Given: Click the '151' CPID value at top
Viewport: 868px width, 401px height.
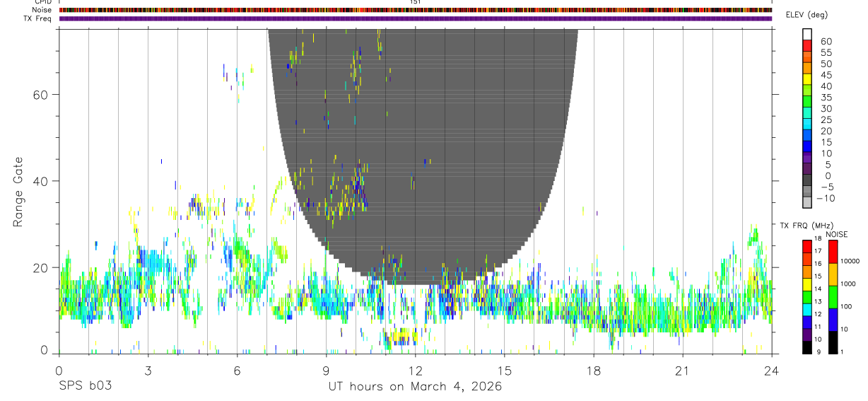Looking at the screenshot, I should [x=416, y=2].
